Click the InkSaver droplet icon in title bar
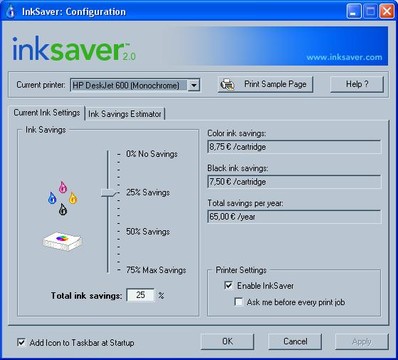The width and height of the screenshot is (398, 360). click(11, 12)
